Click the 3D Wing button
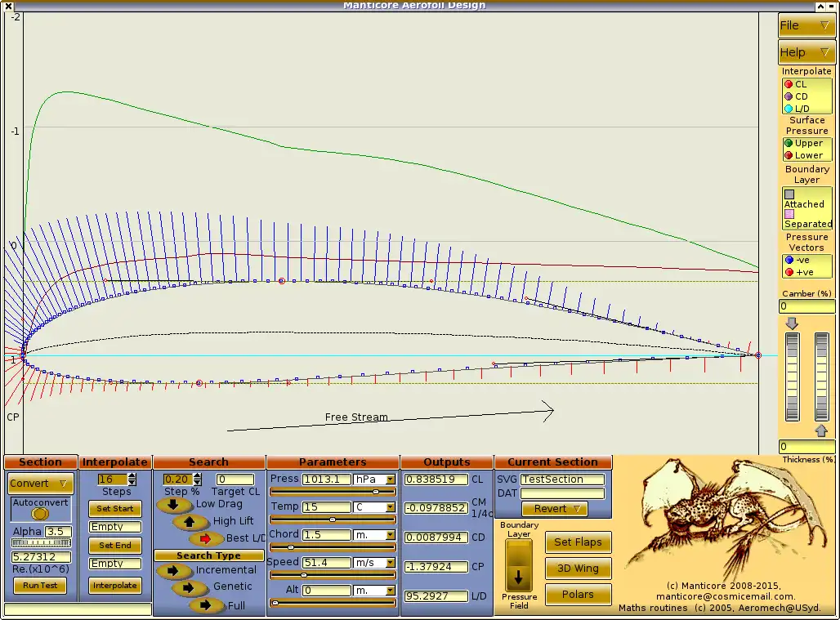This screenshot has width=840, height=620. click(x=578, y=568)
